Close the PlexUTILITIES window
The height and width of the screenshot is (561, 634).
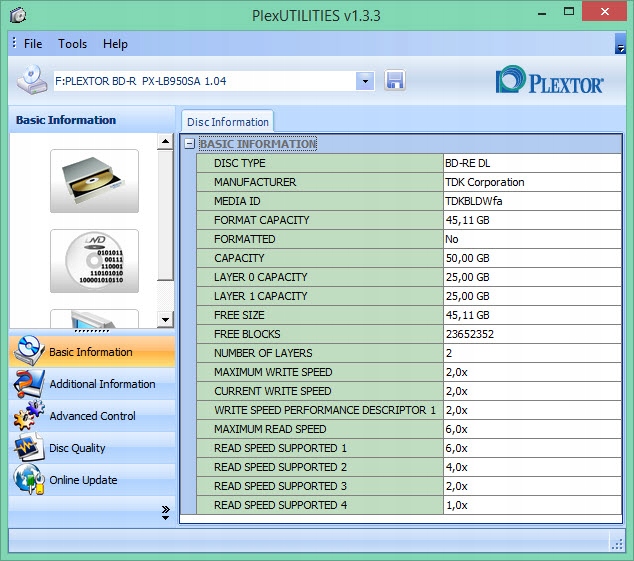605,11
